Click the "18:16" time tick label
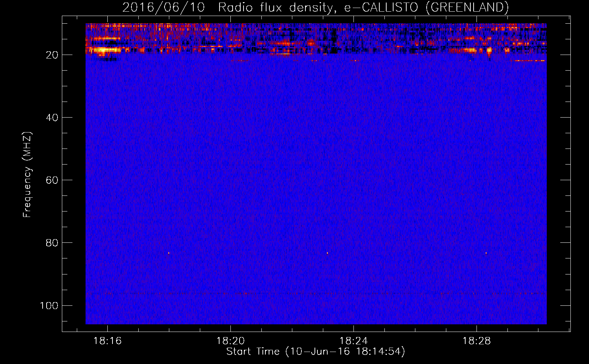 click(107, 341)
